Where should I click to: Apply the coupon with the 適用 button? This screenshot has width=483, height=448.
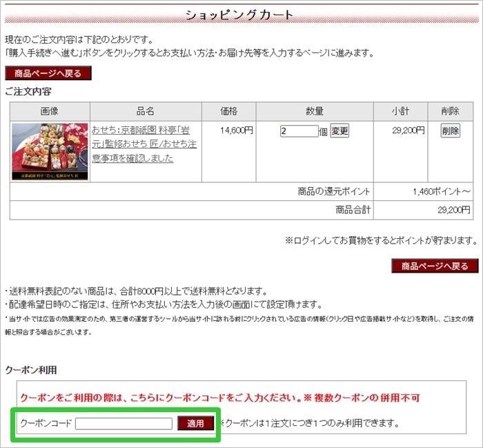pyautogui.click(x=195, y=423)
